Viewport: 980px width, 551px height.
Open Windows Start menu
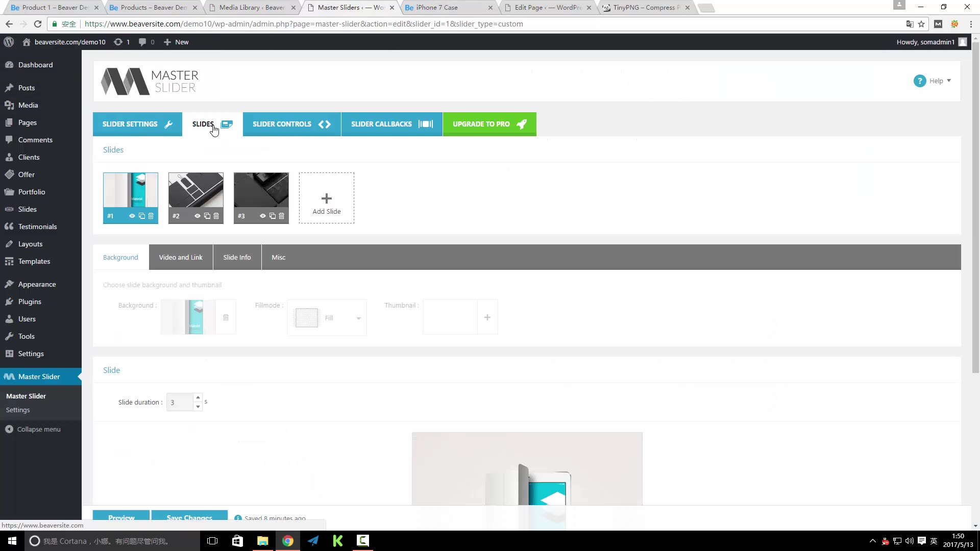(12, 541)
